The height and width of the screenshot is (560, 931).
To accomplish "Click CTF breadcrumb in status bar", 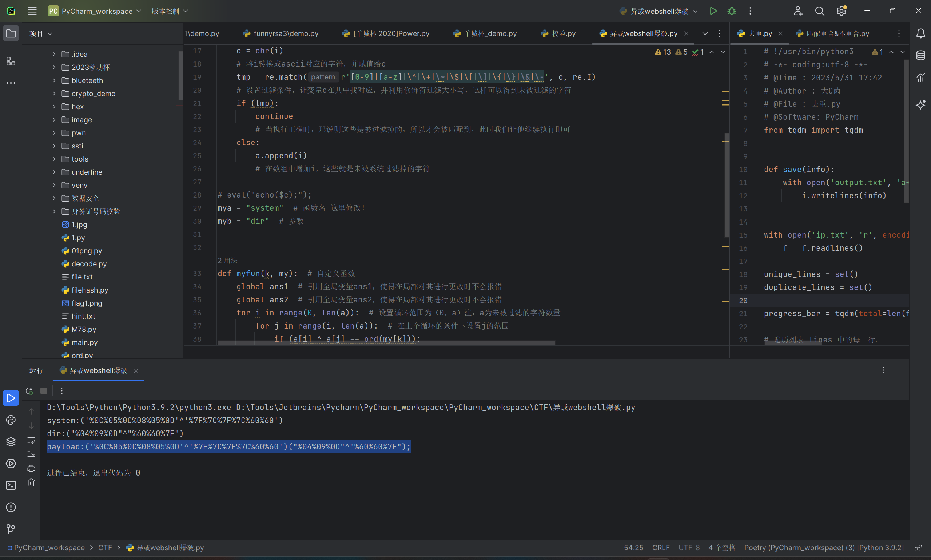I will (105, 548).
